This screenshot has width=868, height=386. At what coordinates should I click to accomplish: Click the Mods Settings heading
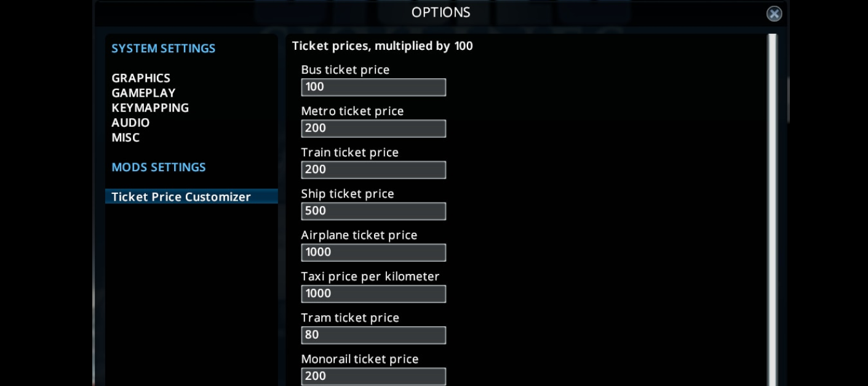(x=159, y=167)
